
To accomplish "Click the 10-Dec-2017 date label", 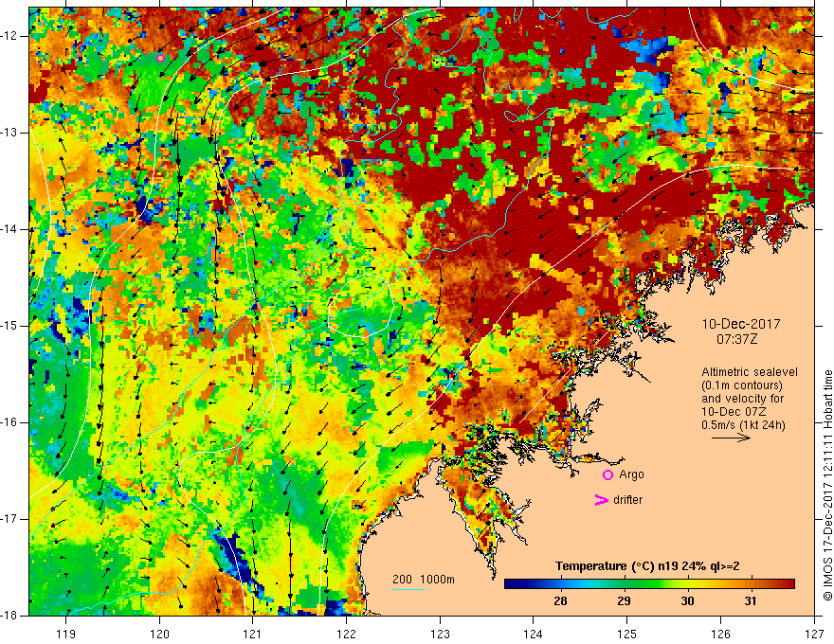I will [741, 324].
